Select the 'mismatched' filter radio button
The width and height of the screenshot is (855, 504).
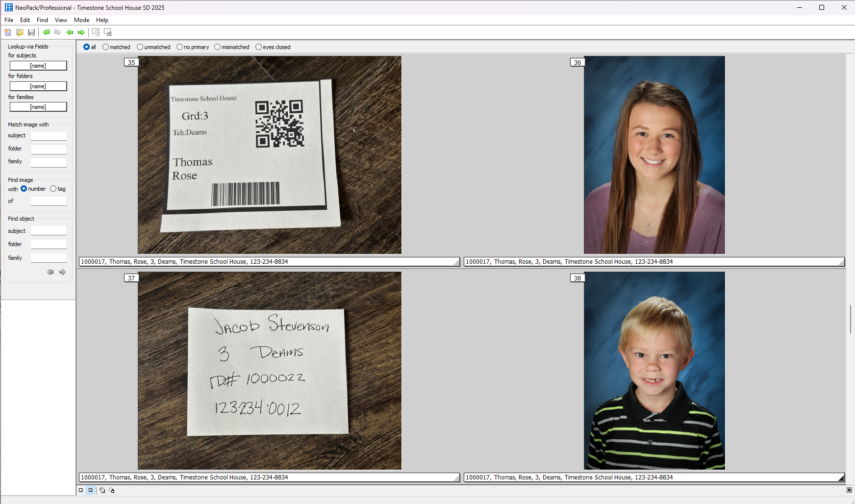[217, 47]
